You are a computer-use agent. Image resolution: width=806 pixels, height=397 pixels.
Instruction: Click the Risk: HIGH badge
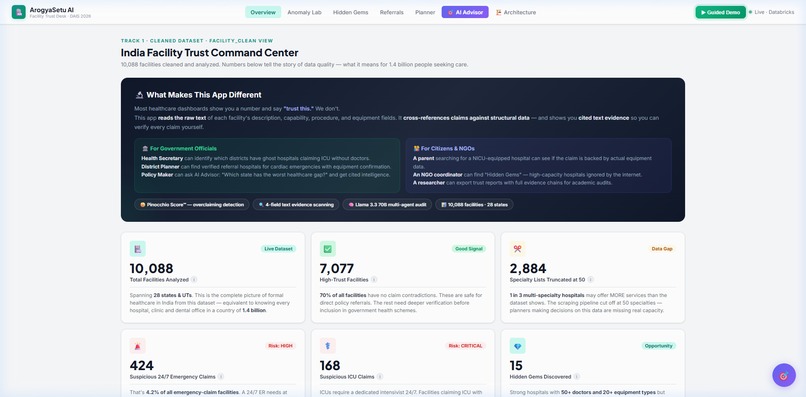coord(280,346)
